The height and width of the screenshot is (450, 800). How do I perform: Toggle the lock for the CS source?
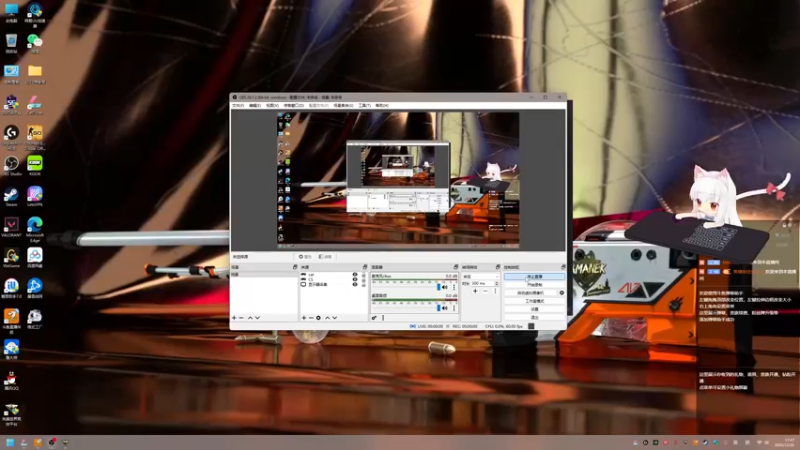(x=364, y=280)
